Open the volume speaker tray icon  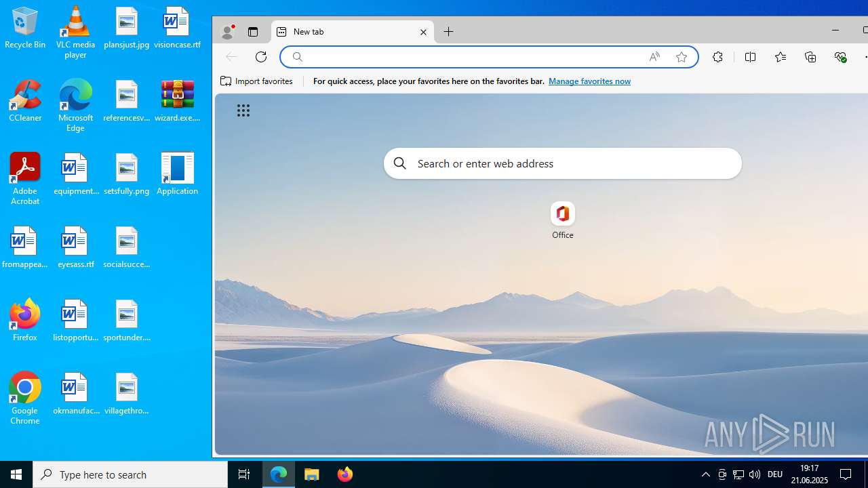point(755,474)
